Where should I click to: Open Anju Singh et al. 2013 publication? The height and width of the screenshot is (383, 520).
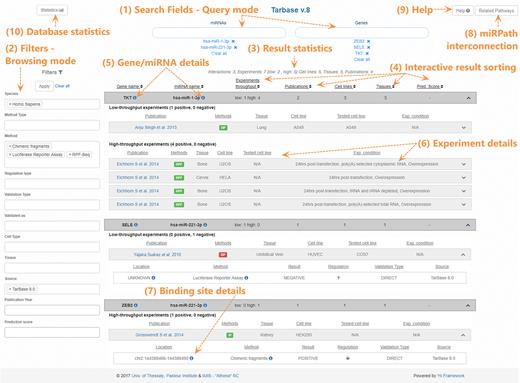pyautogui.click(x=156, y=127)
